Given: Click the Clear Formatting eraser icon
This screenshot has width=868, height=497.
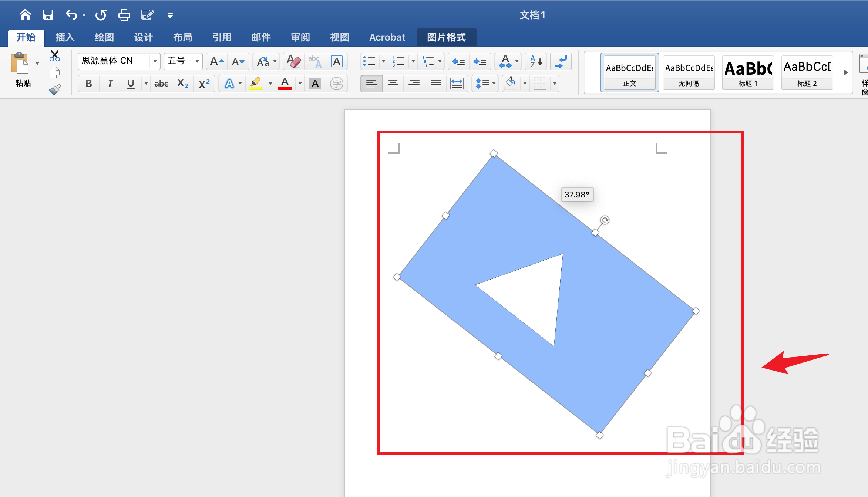Looking at the screenshot, I should 294,61.
